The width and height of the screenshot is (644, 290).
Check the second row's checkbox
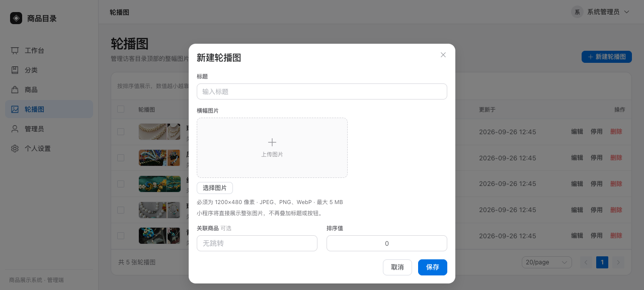pos(121,157)
